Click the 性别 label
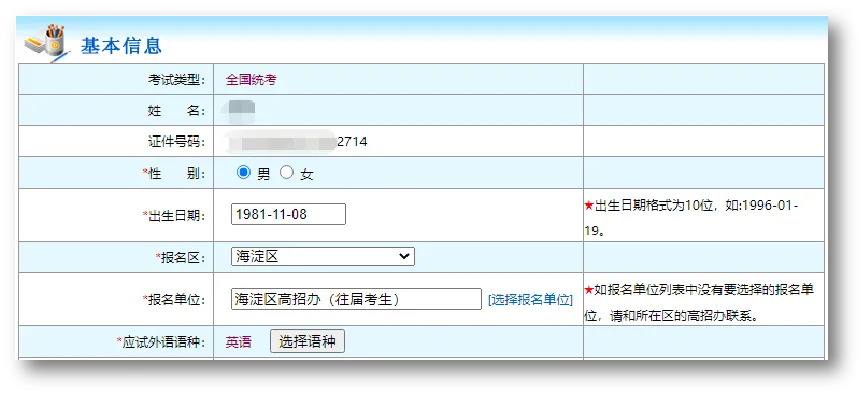The width and height of the screenshot is (865, 397). [174, 173]
